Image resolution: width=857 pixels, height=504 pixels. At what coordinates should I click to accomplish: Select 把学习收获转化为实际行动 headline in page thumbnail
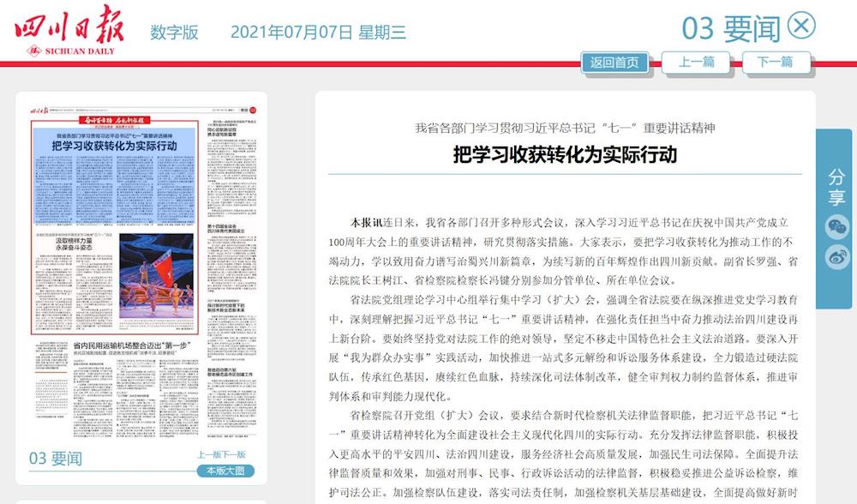pyautogui.click(x=114, y=146)
